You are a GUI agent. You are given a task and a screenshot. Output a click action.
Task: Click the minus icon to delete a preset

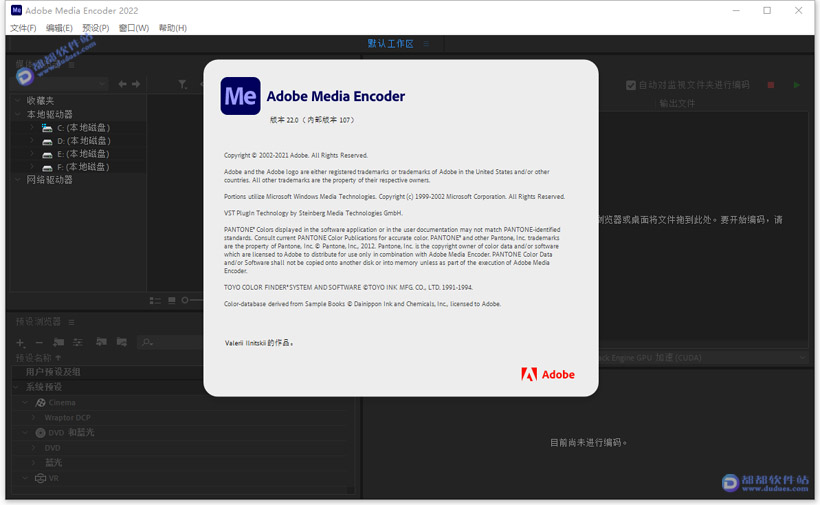coord(39,343)
